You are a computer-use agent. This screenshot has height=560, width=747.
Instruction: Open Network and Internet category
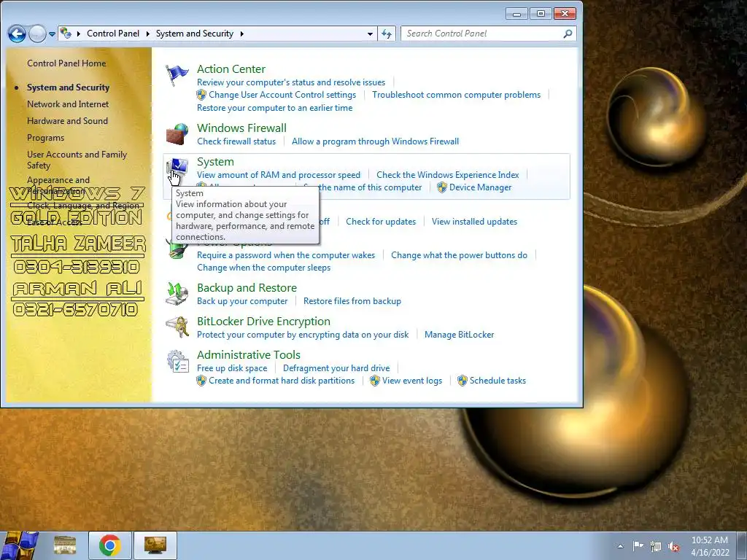pyautogui.click(x=68, y=104)
